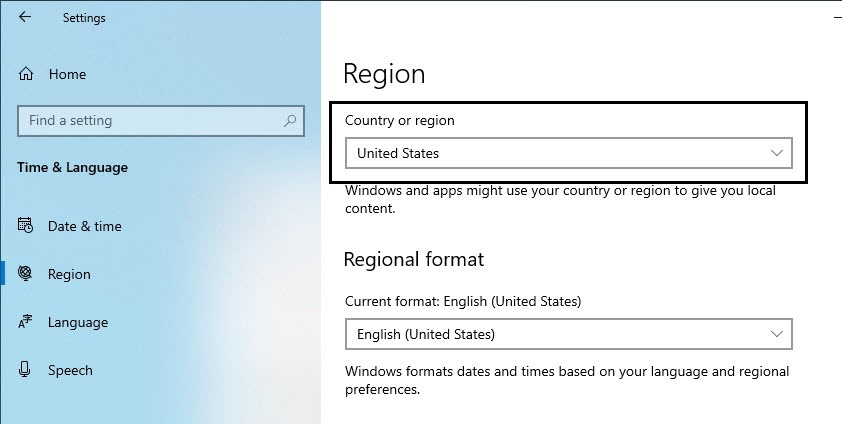Click the Region globe icon in the sidebar
842x424 pixels.
tap(26, 274)
